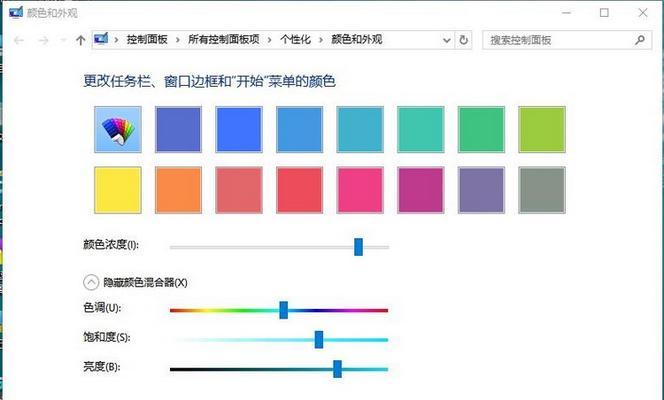664x400 pixels.
Task: Click 颜色和外观 breadcrumb item
Action: (x=357, y=40)
